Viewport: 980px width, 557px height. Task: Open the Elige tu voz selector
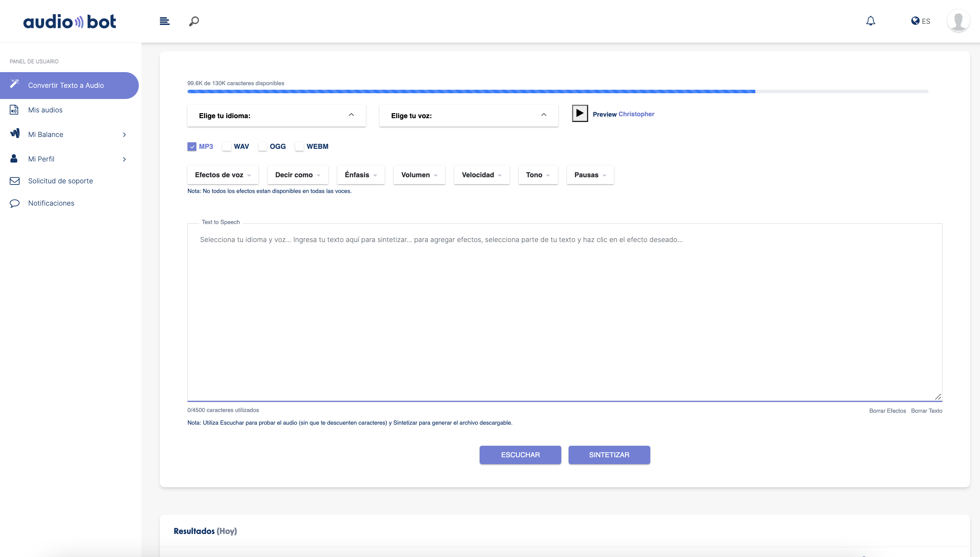pyautogui.click(x=468, y=115)
